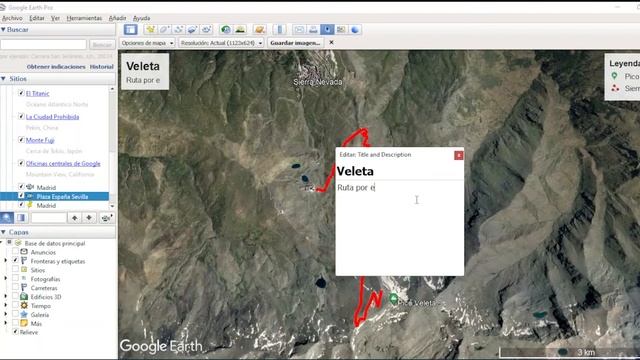Open the ruler measurement tool
Screen dimensions: 640x360
click(280, 29)
